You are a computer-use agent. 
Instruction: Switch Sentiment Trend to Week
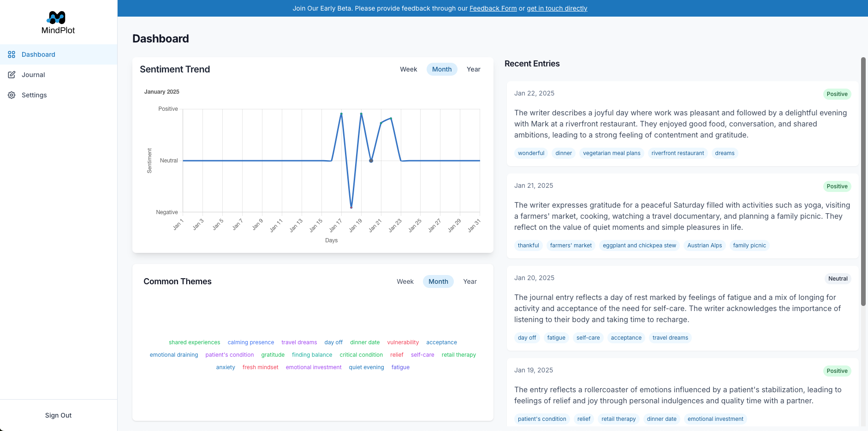408,69
